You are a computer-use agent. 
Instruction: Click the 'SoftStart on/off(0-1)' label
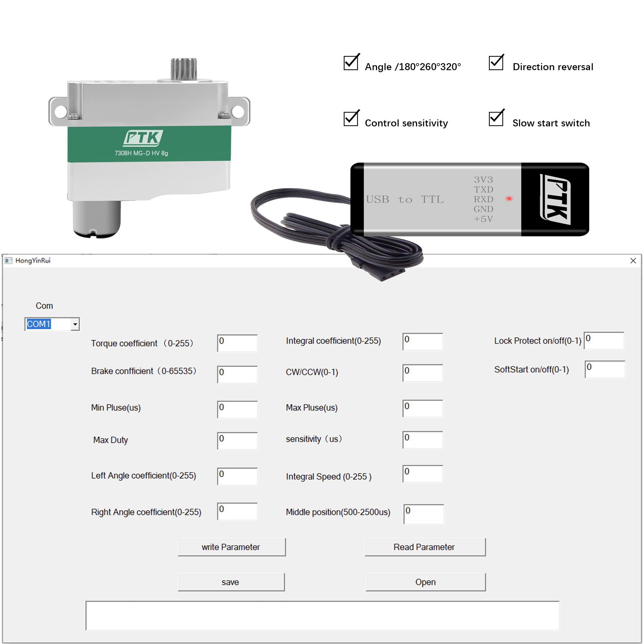coord(532,369)
